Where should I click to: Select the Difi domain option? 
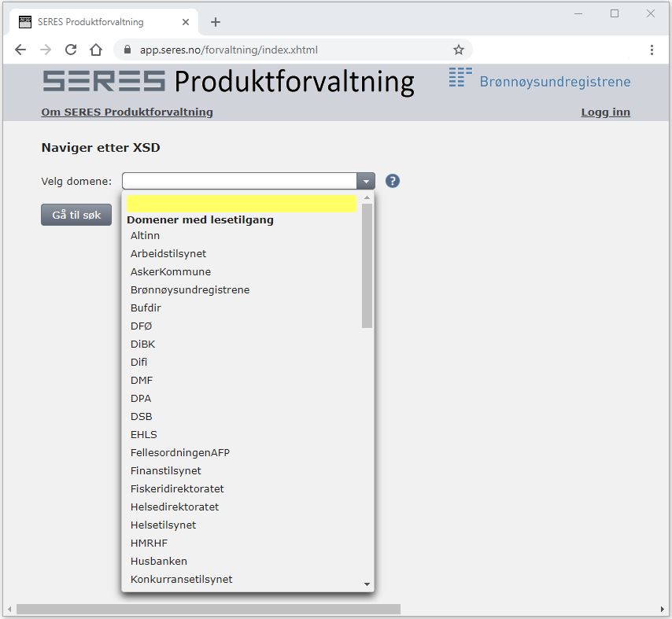[242, 362]
